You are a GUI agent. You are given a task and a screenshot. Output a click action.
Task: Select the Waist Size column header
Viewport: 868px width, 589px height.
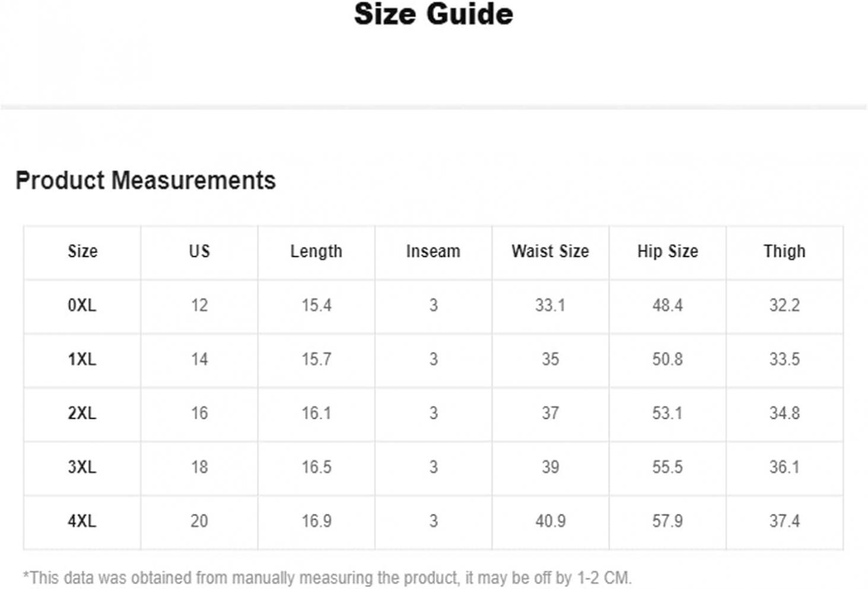point(550,251)
